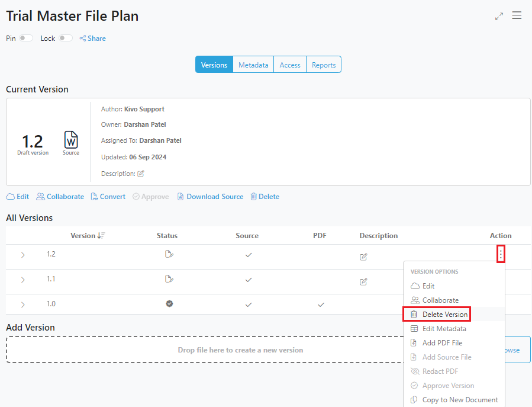Edit description for version 1.1
The image size is (532, 407).
point(363,281)
